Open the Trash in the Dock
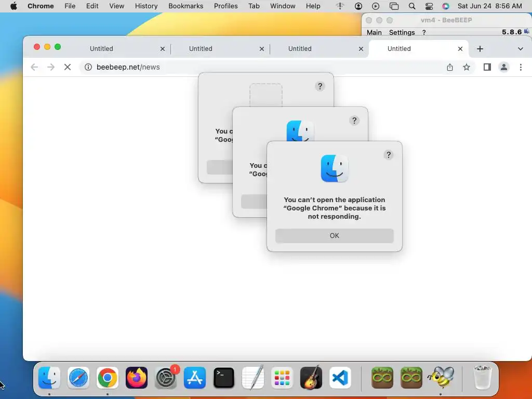Image resolution: width=532 pixels, height=399 pixels. 482,378
